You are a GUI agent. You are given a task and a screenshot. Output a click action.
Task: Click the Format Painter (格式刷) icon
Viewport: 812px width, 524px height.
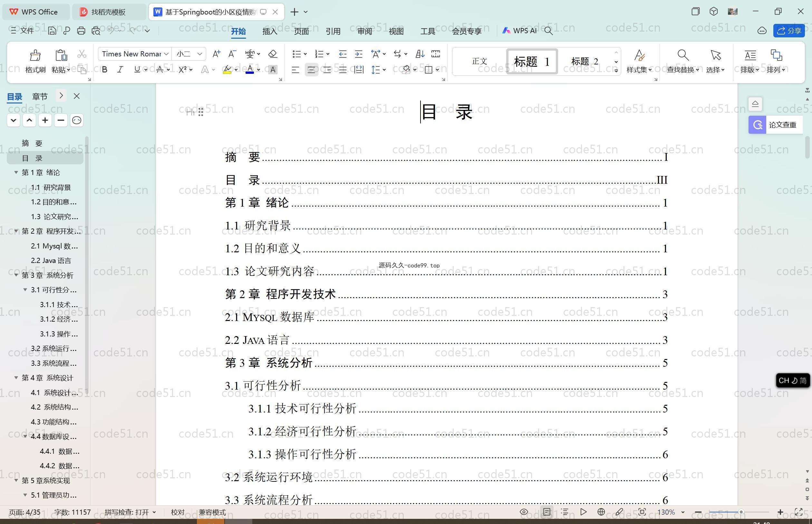point(35,55)
